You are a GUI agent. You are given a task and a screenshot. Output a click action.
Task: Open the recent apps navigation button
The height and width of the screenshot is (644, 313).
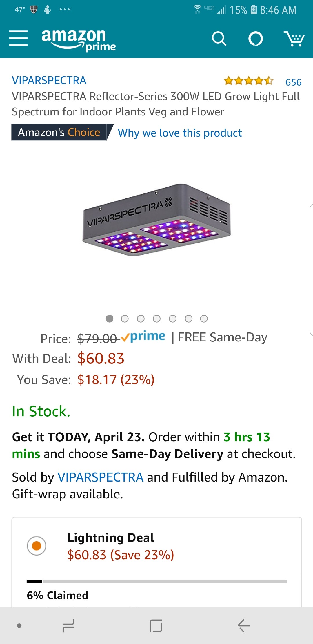click(x=69, y=625)
